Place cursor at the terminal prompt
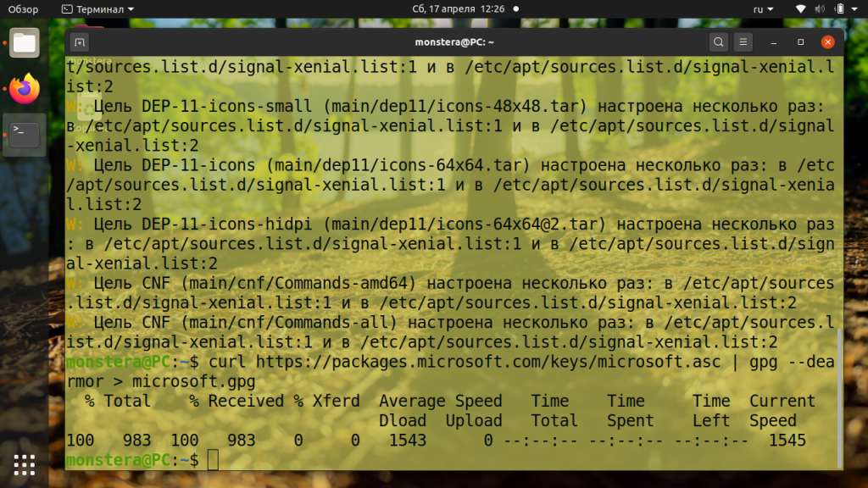 coord(211,459)
